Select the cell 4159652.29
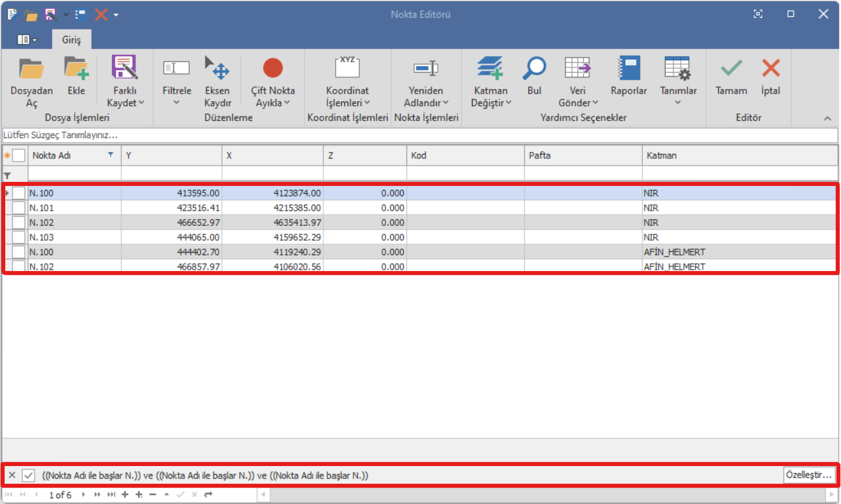 tap(272, 237)
